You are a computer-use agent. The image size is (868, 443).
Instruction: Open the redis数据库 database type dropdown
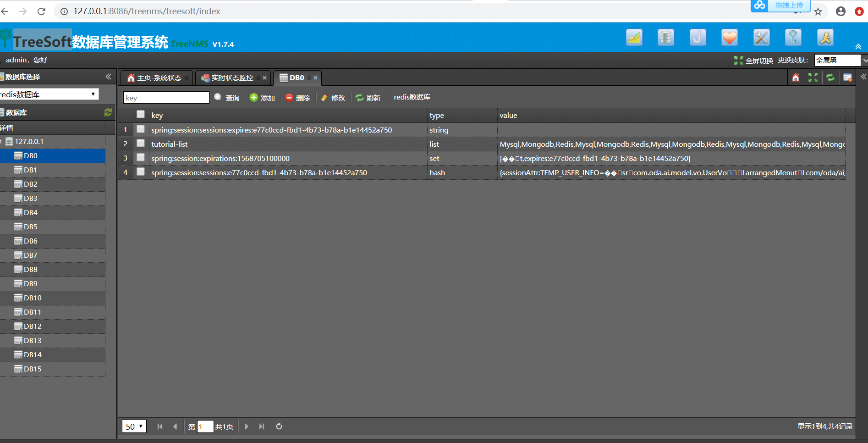(49, 94)
